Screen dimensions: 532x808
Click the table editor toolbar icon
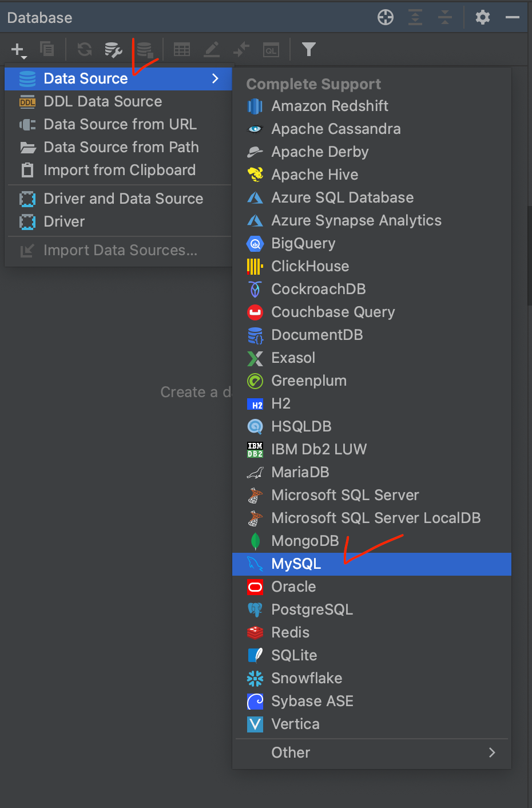(182, 50)
